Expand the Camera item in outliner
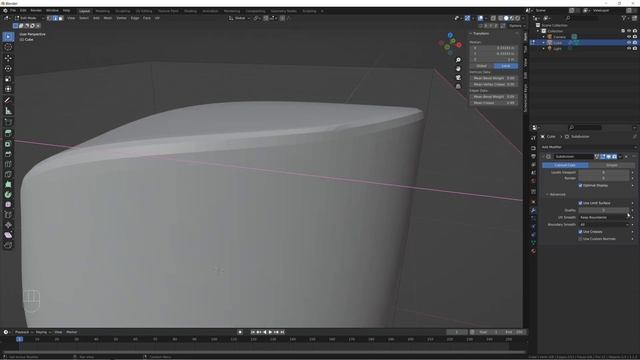This screenshot has width=640, height=360. 544,37
